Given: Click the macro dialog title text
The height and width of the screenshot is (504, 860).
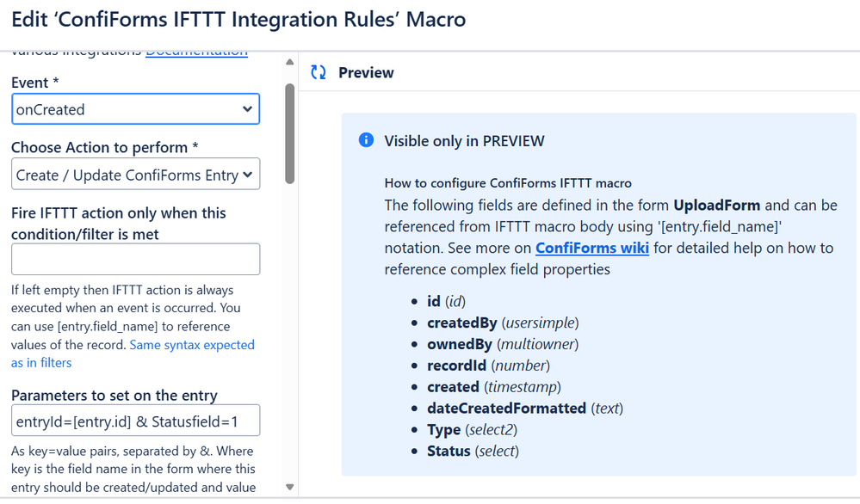Looking at the screenshot, I should tap(239, 19).
